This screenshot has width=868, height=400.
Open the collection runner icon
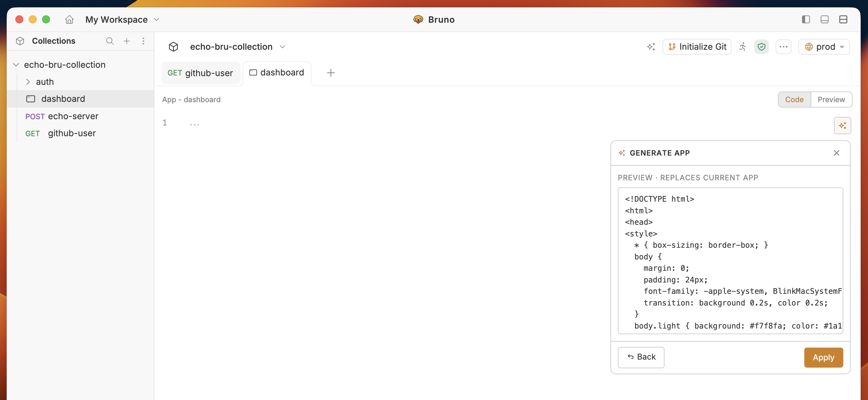click(743, 47)
